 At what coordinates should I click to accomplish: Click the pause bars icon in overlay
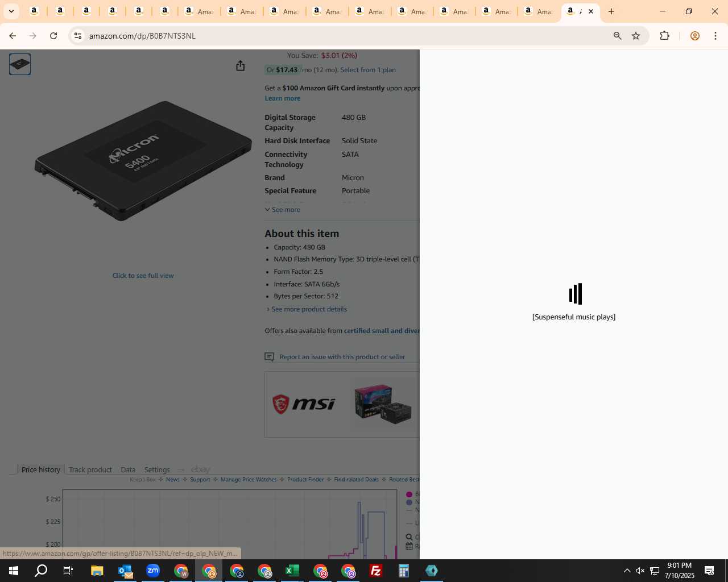pos(576,294)
